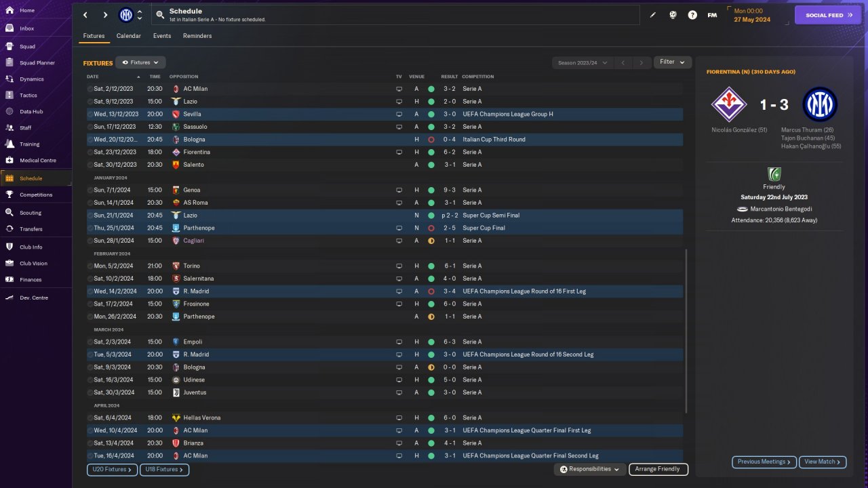Viewport: 868px width, 488px height.
Task: Open the Dev. Centre icon
Action: click(x=9, y=298)
